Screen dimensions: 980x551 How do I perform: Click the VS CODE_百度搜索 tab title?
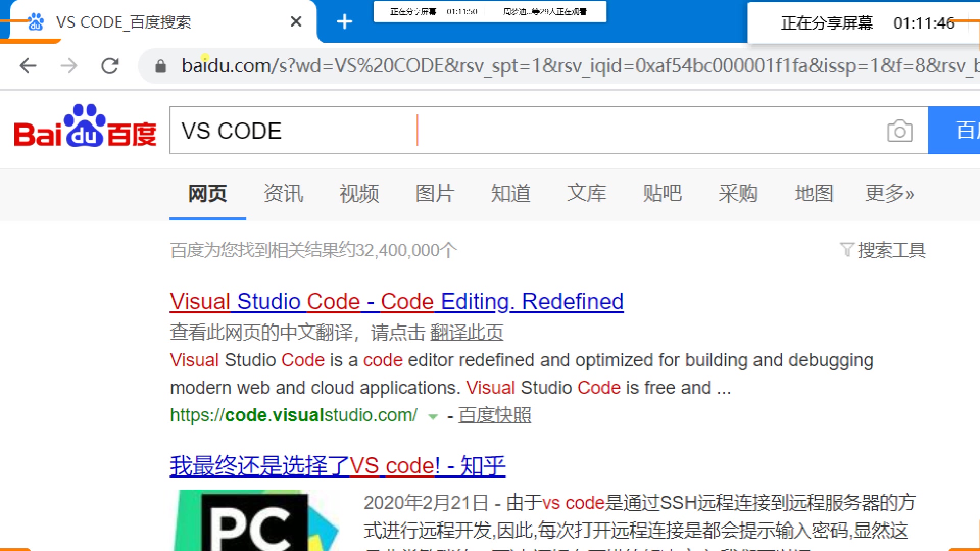pos(124,22)
